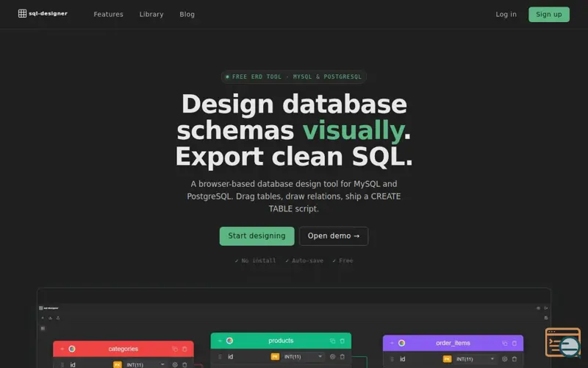Click the green Sign up button
This screenshot has height=368, width=588.
point(548,14)
